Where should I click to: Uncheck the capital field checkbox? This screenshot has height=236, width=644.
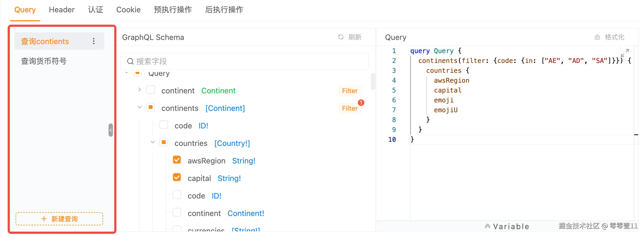[177, 177]
